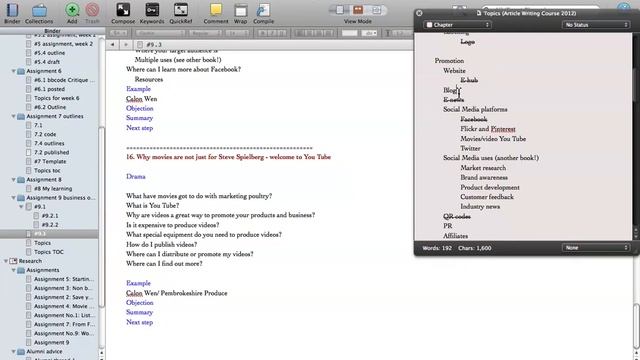640x360 pixels.
Task: Open the font family dropdown in format bar
Action: pyautogui.click(x=160, y=33)
